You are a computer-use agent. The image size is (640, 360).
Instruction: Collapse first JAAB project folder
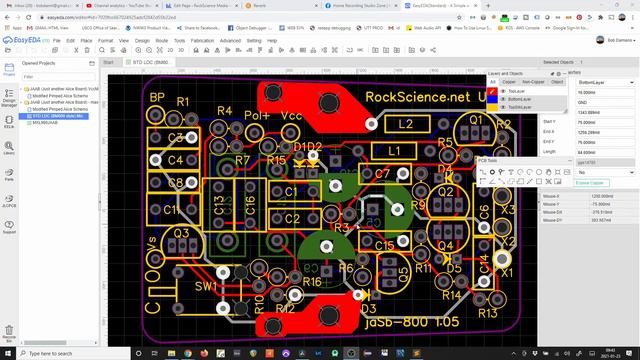click(x=21, y=89)
